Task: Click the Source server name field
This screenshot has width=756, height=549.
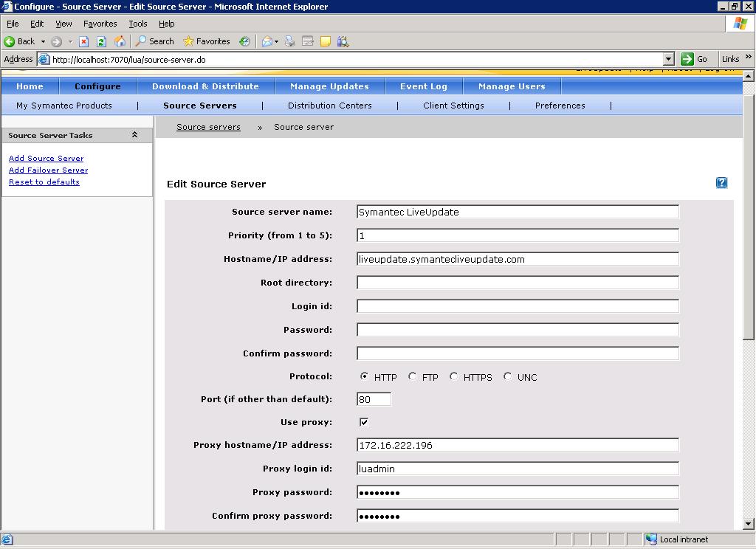Action: click(518, 212)
